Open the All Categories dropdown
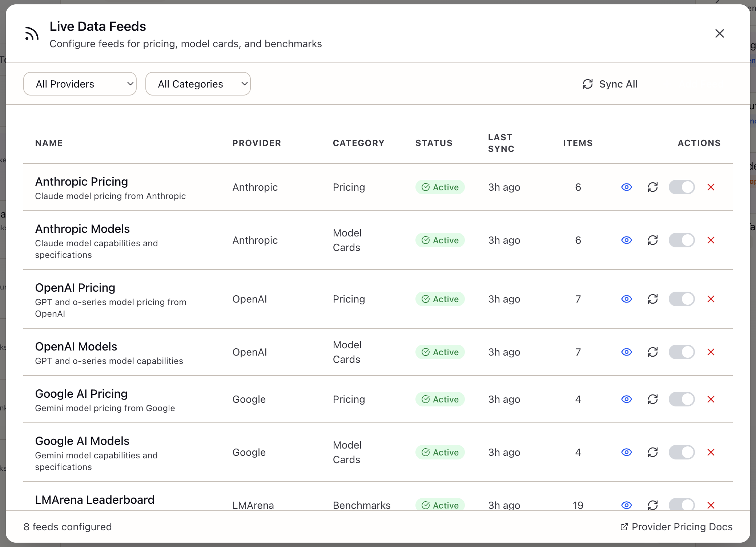 pos(198,84)
